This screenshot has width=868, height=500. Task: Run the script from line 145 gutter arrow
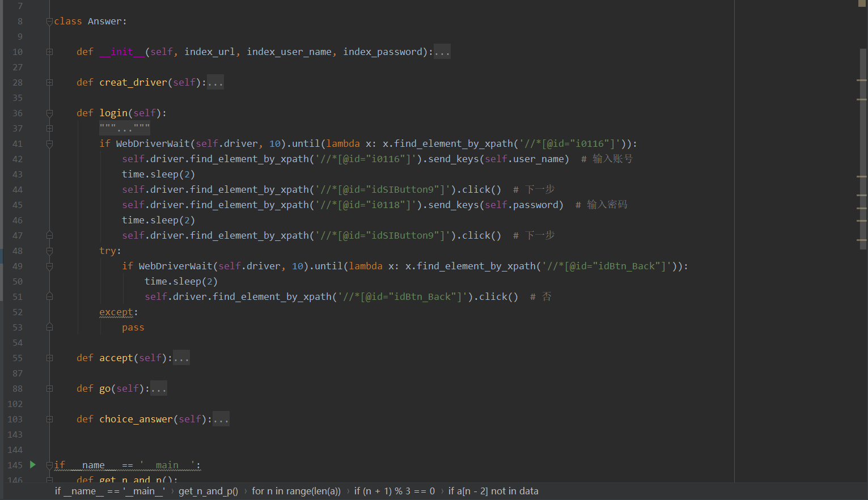[x=33, y=465]
